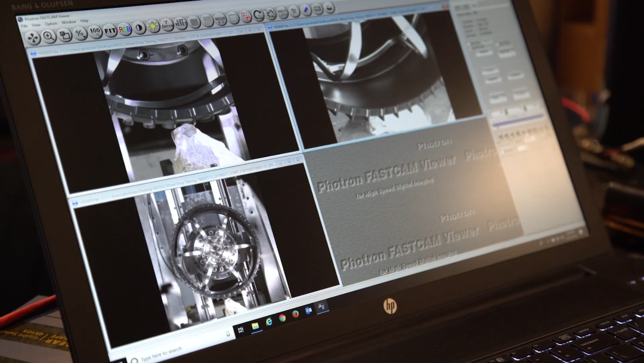Viewport: 644px width, 363px height.
Task: Select the Viewer No. 3 title bar
Action: [187, 181]
